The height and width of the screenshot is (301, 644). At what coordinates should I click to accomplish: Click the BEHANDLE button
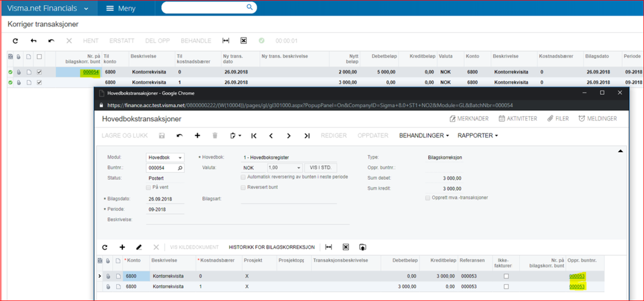(x=196, y=41)
